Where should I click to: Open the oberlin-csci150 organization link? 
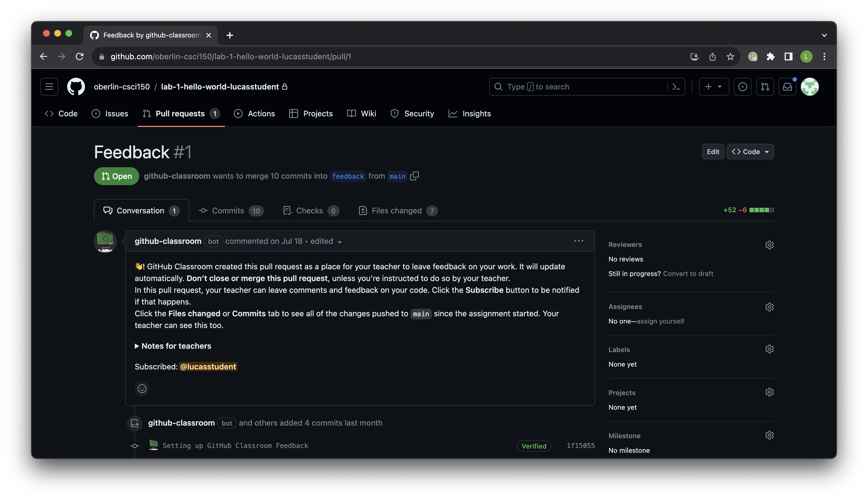(x=122, y=86)
